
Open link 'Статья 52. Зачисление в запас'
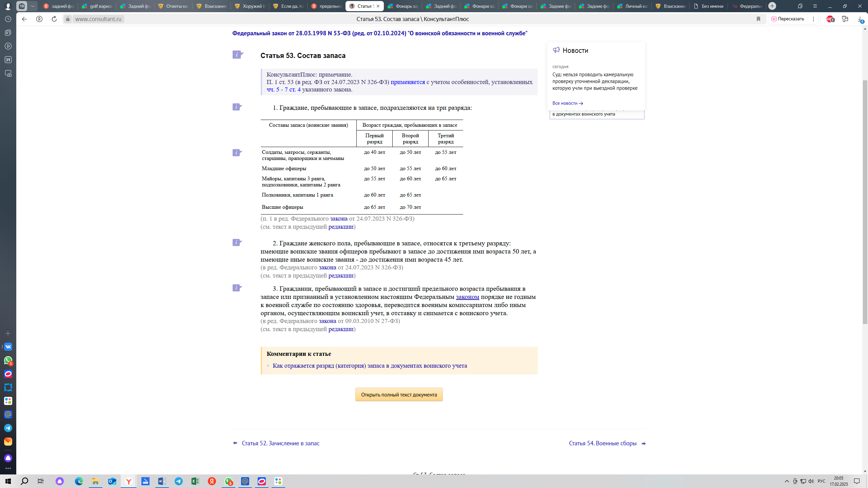pos(280,443)
